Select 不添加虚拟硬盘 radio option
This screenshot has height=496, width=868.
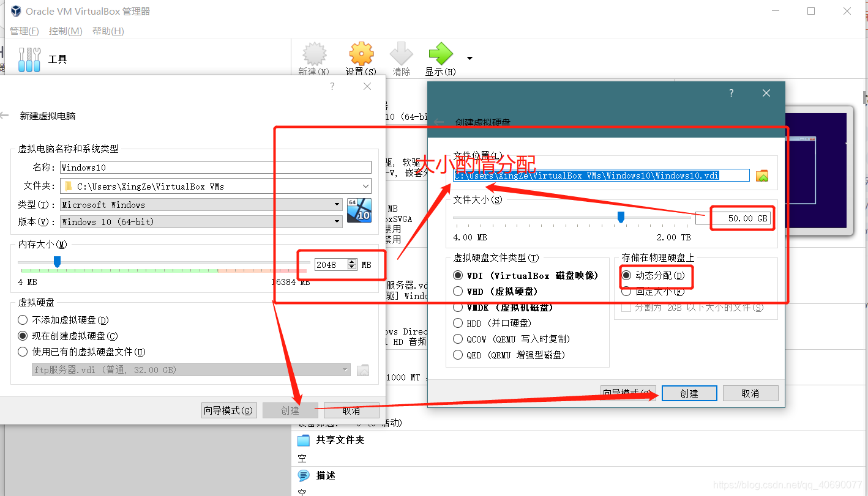23,320
